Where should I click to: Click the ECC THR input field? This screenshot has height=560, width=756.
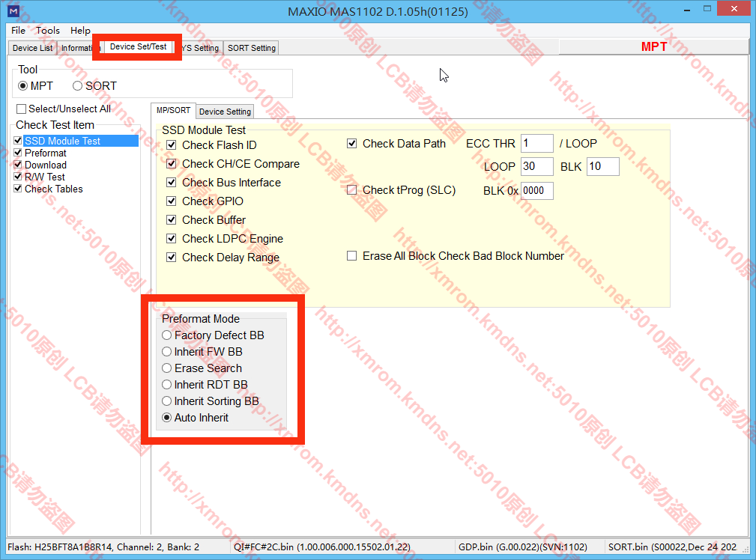[x=536, y=144]
